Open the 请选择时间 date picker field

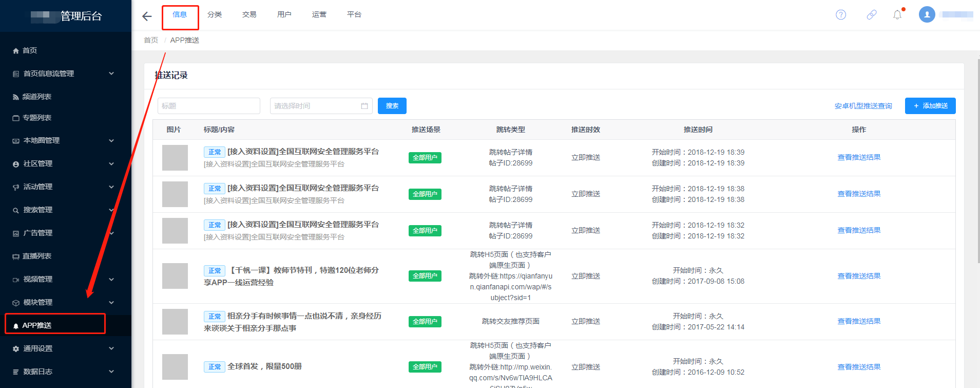pos(321,106)
